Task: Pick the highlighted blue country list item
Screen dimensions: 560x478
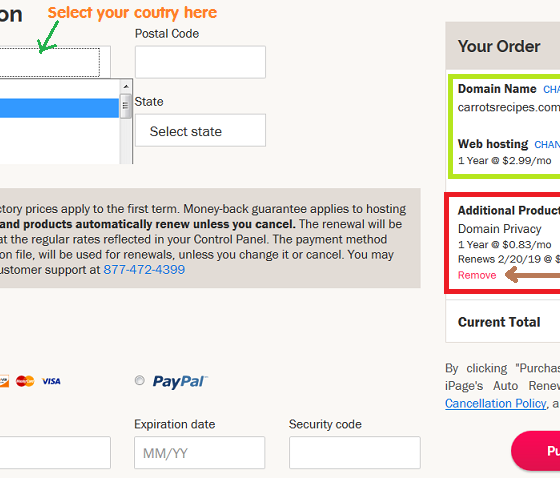Action: coord(59,108)
